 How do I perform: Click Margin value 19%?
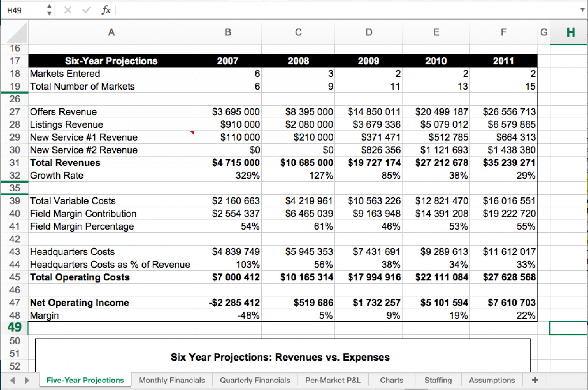click(436, 315)
